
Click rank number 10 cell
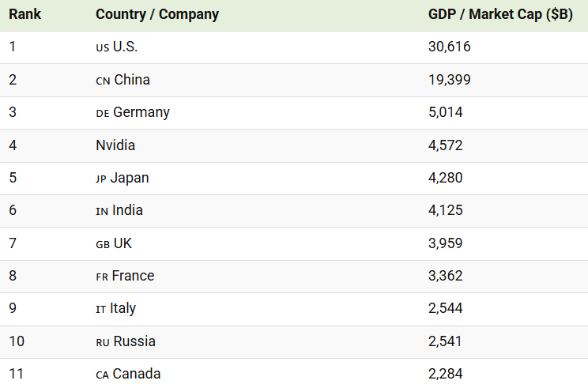pyautogui.click(x=16, y=341)
